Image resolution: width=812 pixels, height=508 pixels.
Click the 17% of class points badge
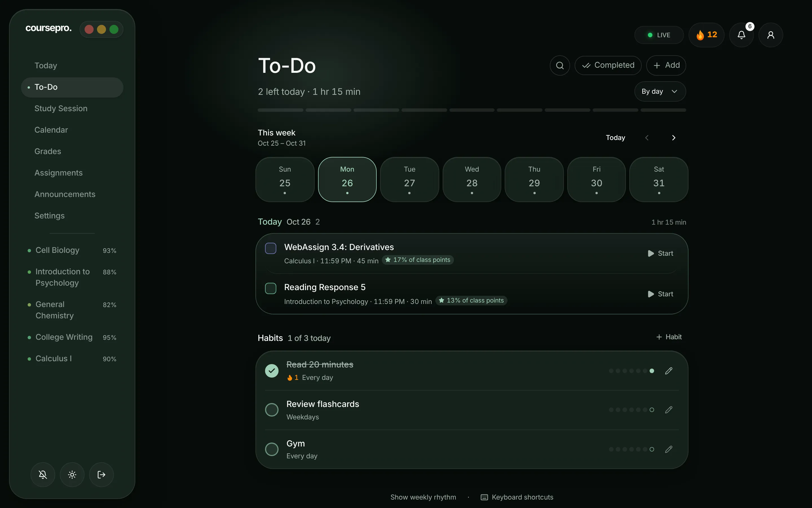point(418,260)
